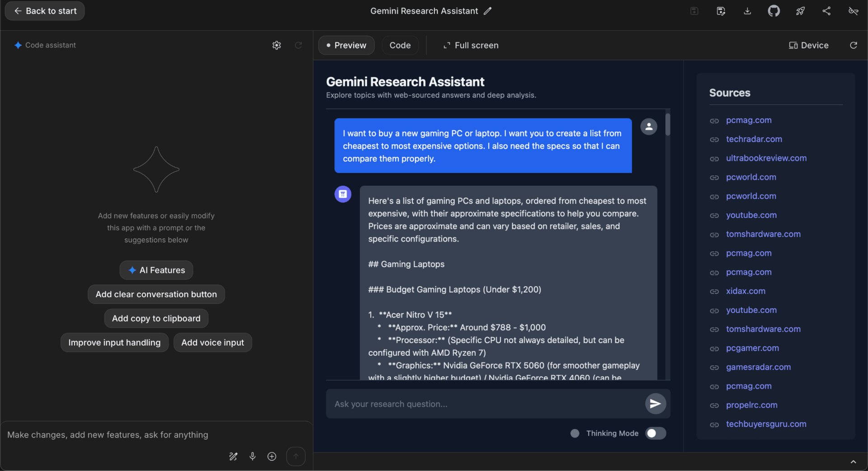Focus the Make changes prompt field
The height and width of the screenshot is (471, 868).
point(156,435)
